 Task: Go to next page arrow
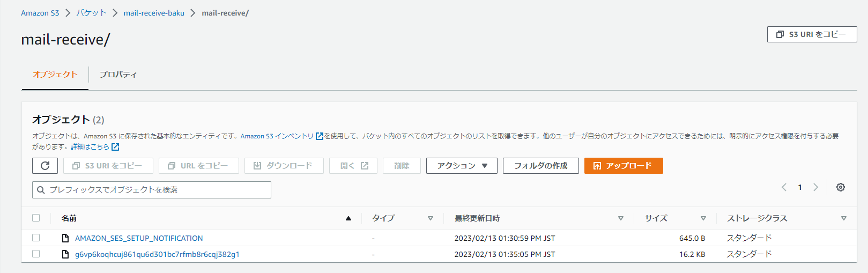(x=816, y=187)
